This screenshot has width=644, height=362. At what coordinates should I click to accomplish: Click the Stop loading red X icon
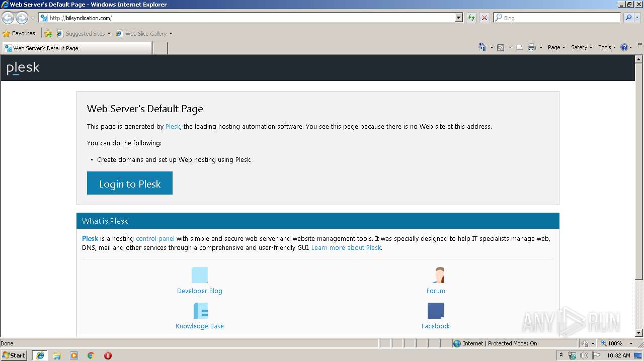pos(485,18)
